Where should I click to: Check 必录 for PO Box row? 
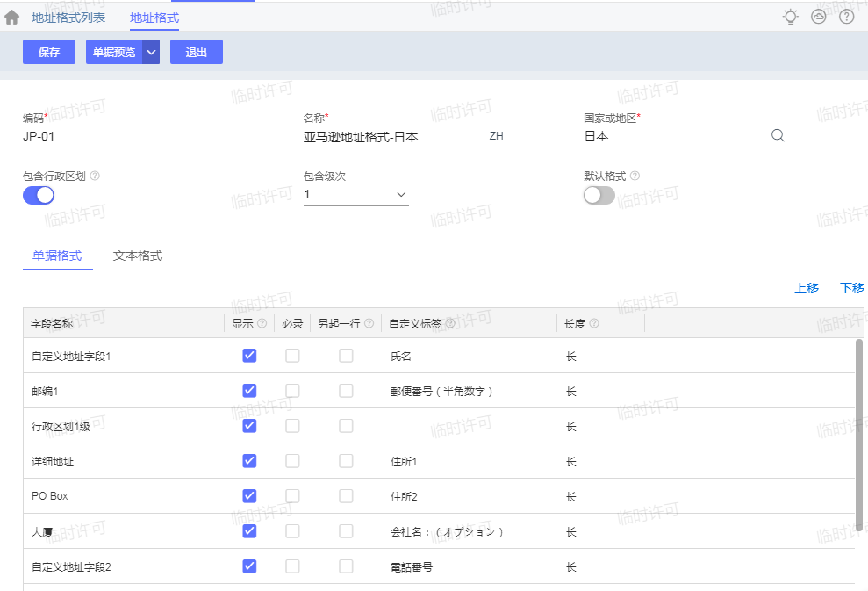coord(292,496)
